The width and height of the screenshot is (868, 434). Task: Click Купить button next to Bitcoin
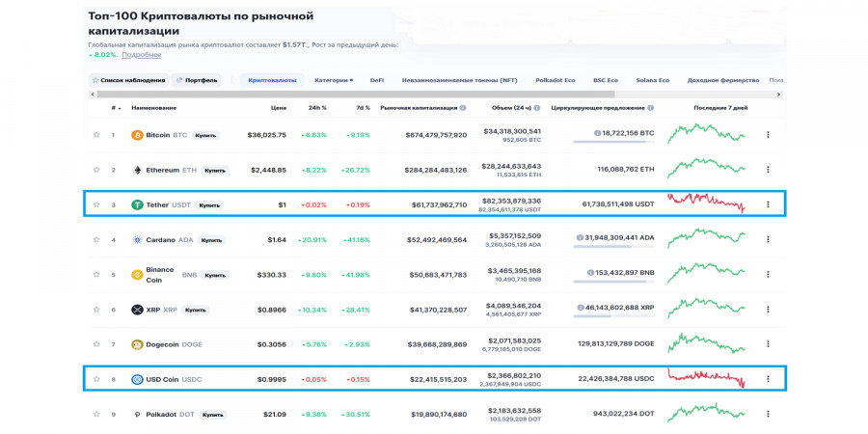[205, 135]
